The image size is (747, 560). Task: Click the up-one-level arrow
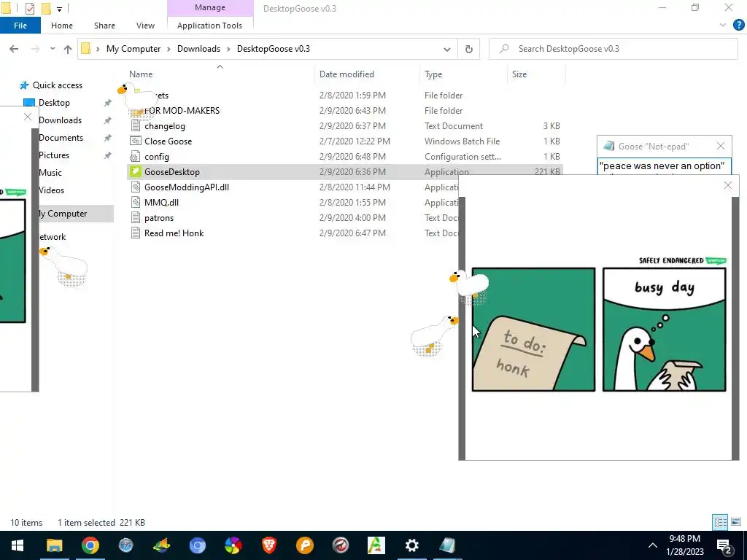click(x=68, y=49)
